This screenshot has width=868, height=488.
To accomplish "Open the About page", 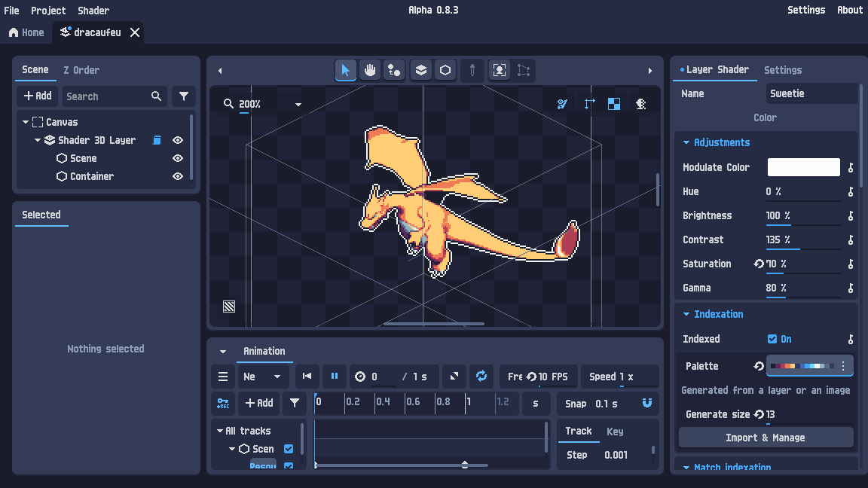I will pyautogui.click(x=850, y=10).
